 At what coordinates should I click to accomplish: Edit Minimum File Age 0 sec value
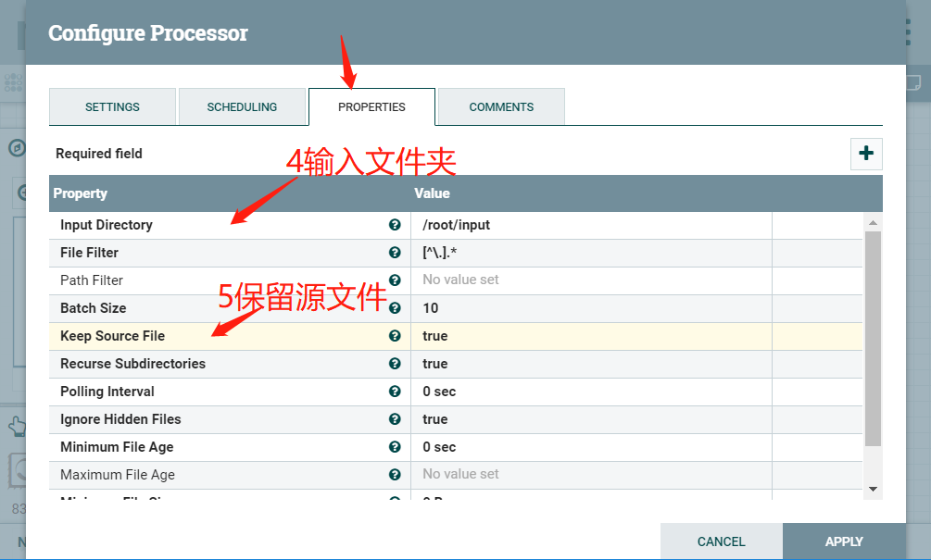[591, 447]
